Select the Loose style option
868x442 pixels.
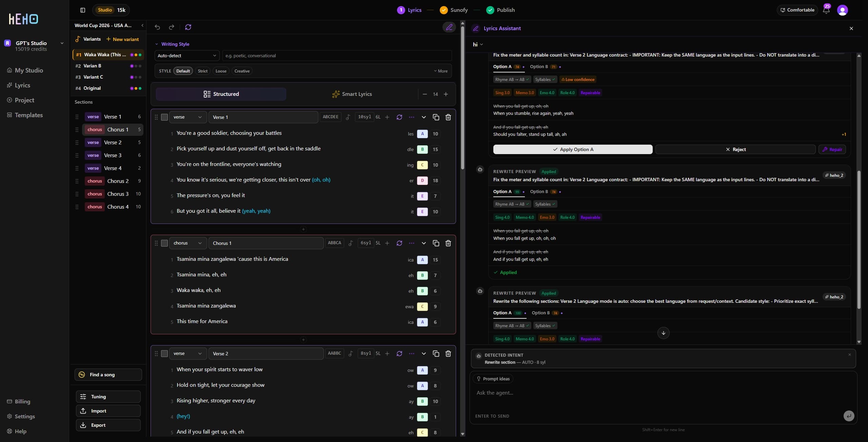click(221, 71)
